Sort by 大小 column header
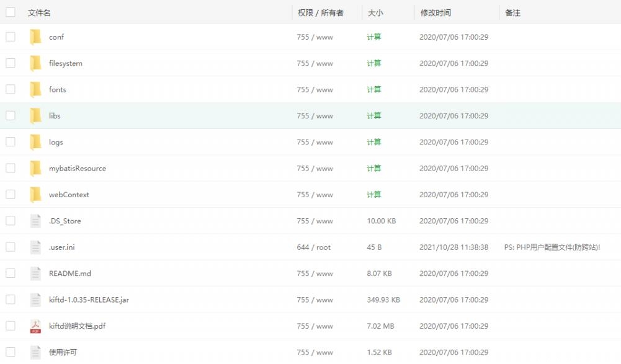Image resolution: width=621 pixels, height=364 pixels. pyautogui.click(x=375, y=12)
